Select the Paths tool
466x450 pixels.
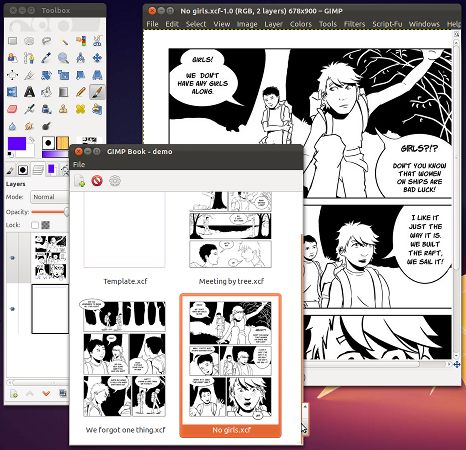[29, 58]
